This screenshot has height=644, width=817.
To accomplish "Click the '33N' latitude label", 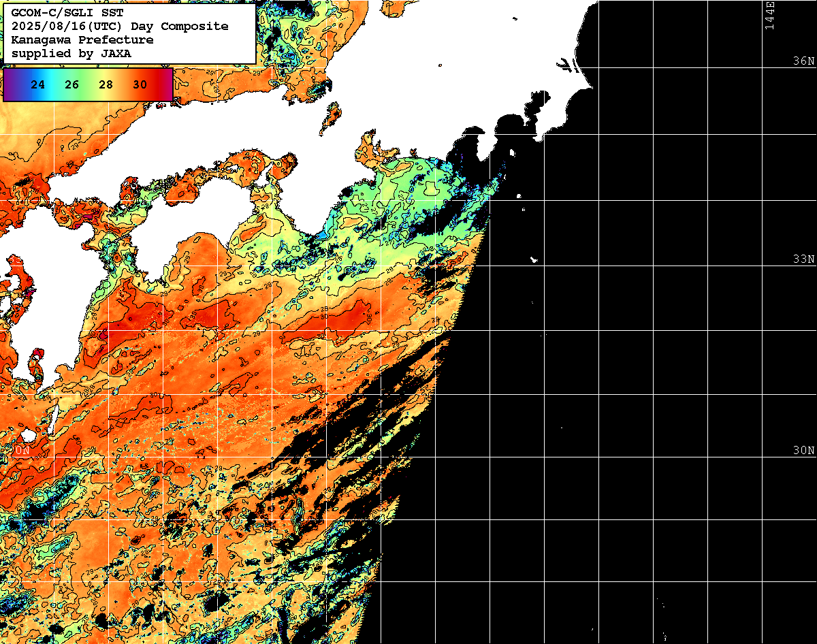I will 804,259.
